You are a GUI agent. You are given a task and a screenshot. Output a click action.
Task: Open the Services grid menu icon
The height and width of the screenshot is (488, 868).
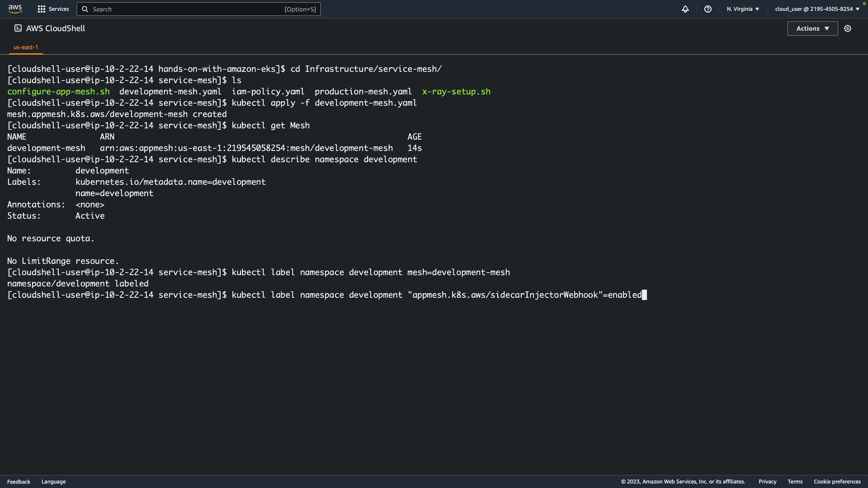[x=41, y=9]
